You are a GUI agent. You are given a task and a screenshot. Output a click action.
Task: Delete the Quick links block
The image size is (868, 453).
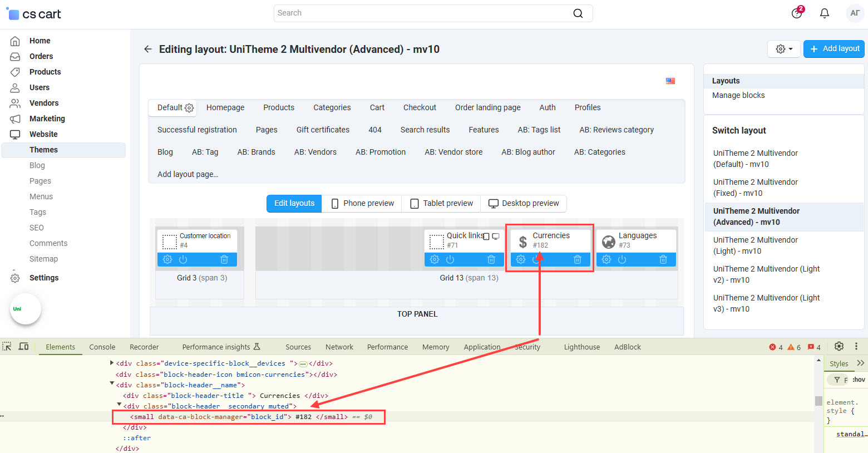491,259
